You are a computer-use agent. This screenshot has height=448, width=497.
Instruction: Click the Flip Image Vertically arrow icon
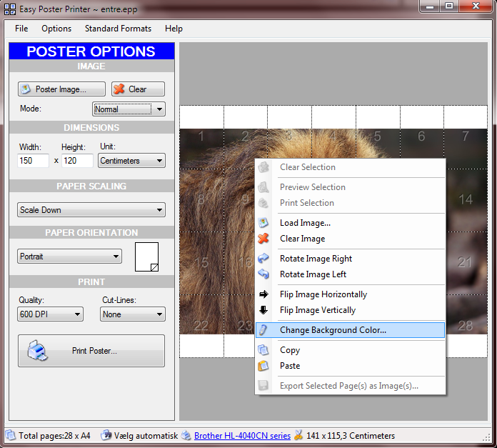click(263, 310)
